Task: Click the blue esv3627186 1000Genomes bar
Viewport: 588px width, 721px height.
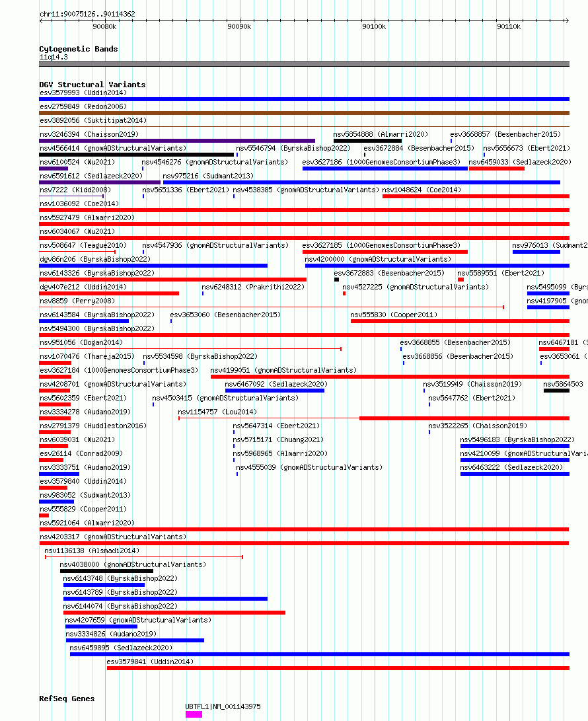Action: (385, 169)
